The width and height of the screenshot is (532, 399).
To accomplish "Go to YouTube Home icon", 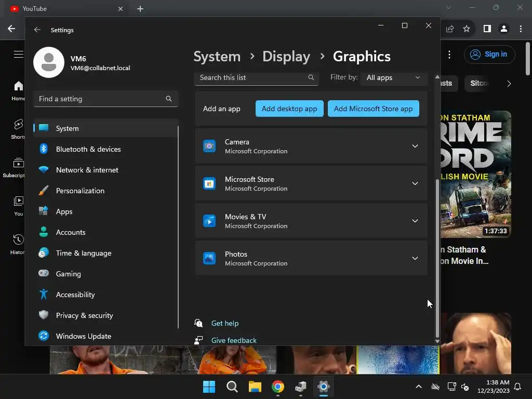I will point(19,86).
